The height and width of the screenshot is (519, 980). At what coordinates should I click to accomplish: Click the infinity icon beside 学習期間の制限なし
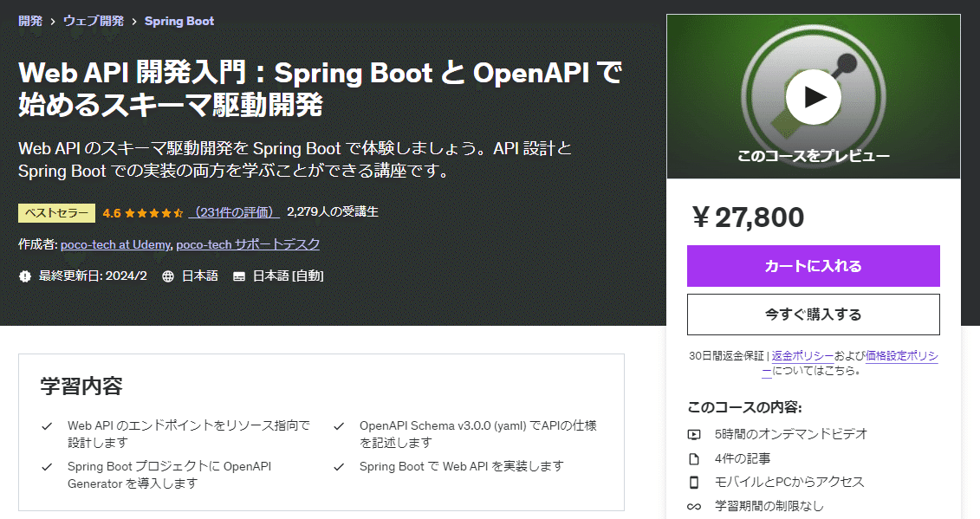(693, 505)
